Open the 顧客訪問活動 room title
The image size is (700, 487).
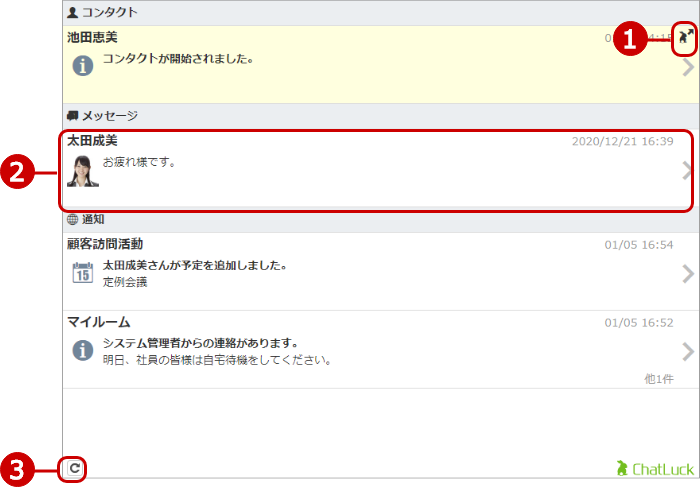point(105,244)
